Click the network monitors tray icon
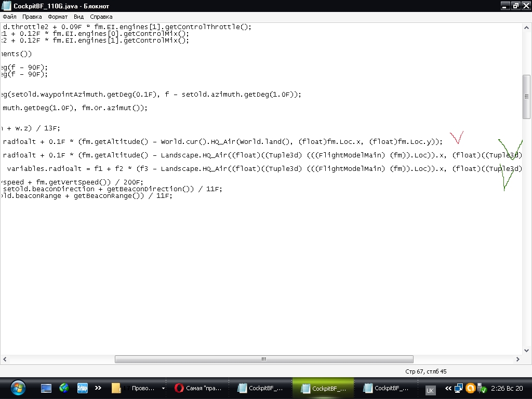The image size is (532, 399). tap(459, 388)
